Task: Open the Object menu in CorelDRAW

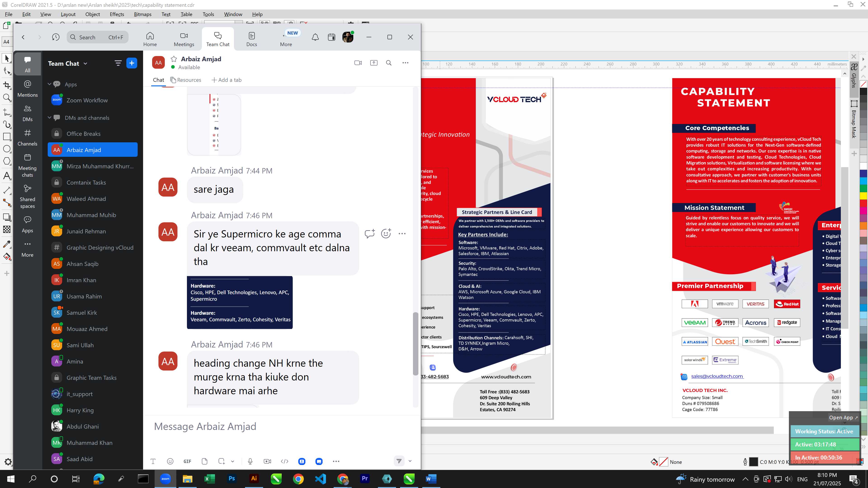Action: point(93,14)
